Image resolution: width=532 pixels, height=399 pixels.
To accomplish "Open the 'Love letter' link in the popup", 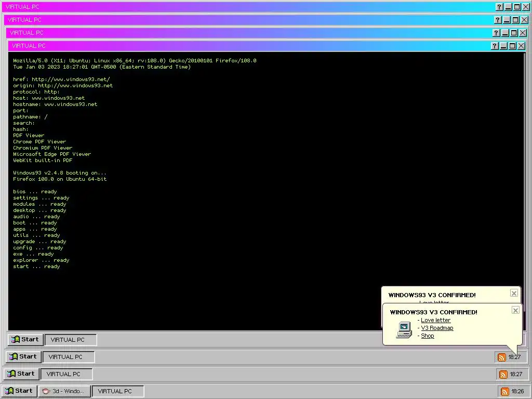I will click(x=436, y=320).
